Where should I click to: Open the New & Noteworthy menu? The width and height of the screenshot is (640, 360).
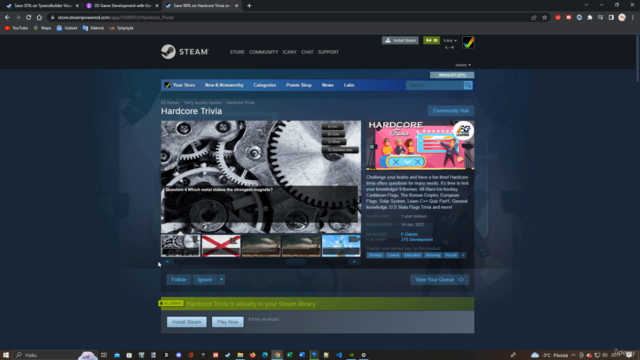tap(224, 85)
